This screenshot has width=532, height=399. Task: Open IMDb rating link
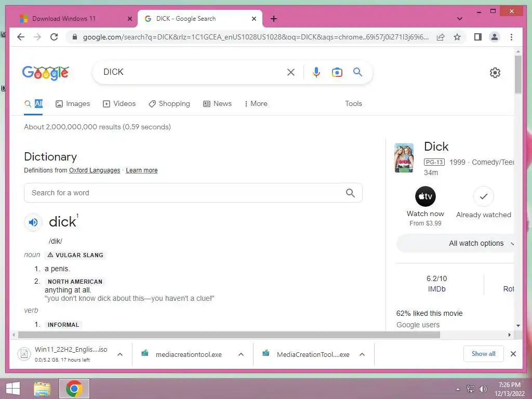[x=436, y=289]
